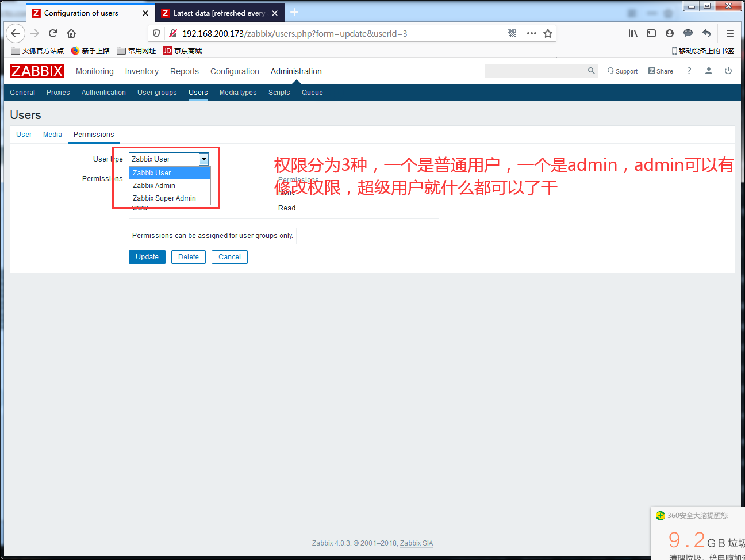Click the Cancel button
The width and height of the screenshot is (745, 560).
click(x=229, y=257)
